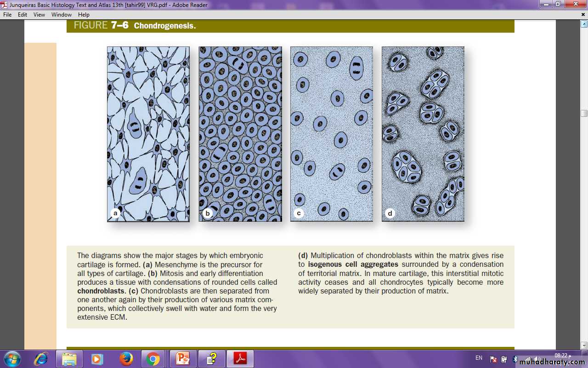Click diagram panel d with isogenous aggregates
Image resolution: width=588 pixels, height=368 pixels.
click(x=423, y=134)
